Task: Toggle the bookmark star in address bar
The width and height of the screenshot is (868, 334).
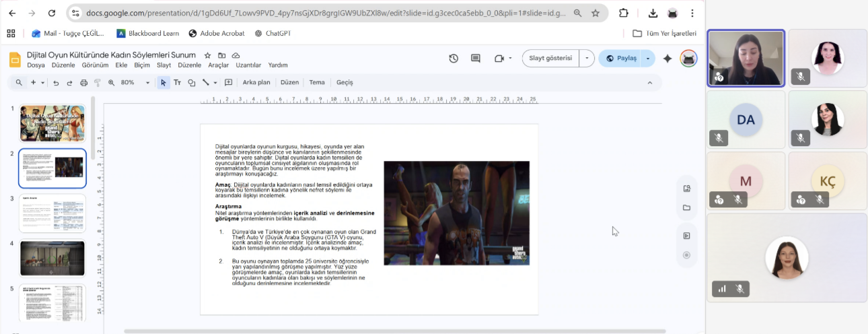Action: [x=595, y=13]
